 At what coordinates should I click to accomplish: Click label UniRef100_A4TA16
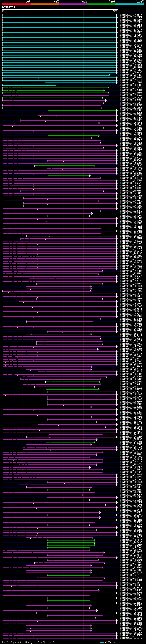click(x=131, y=575)
